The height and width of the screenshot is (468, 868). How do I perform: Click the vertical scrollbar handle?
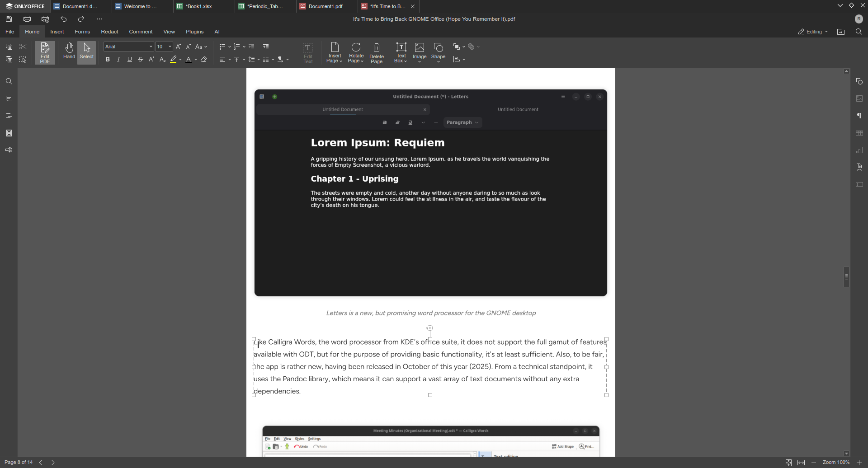point(846,277)
